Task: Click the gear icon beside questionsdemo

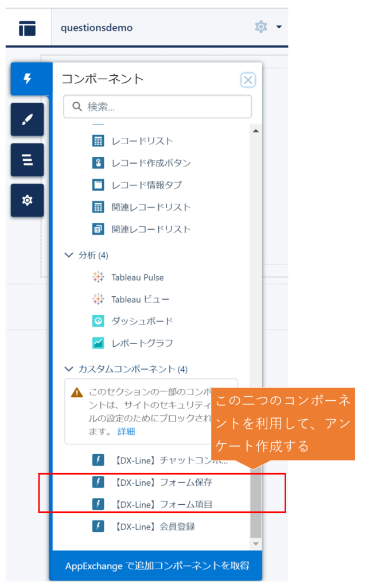Action: click(x=261, y=27)
